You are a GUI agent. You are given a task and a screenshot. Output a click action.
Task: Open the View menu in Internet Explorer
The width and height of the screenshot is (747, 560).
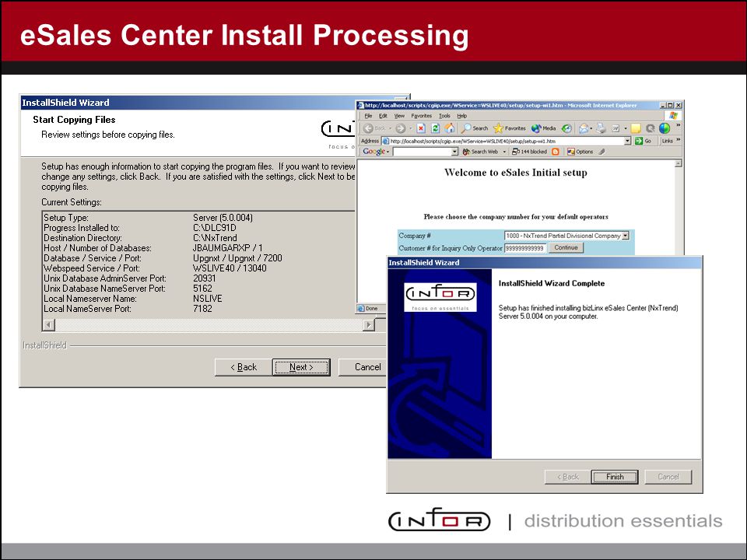pyautogui.click(x=399, y=116)
